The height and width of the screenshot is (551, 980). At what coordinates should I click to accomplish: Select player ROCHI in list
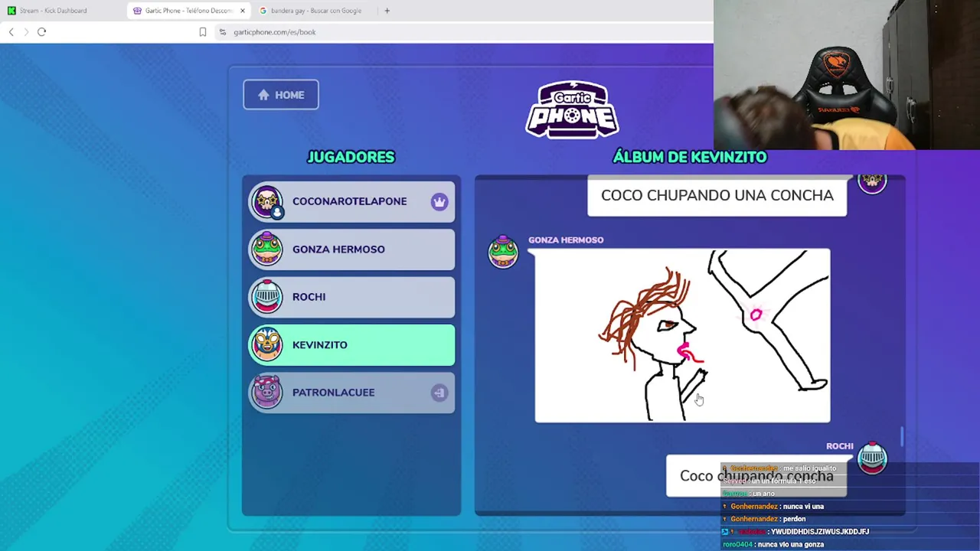coord(351,297)
